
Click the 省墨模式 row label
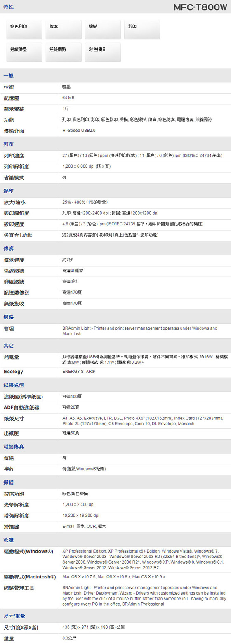pyautogui.click(x=14, y=177)
